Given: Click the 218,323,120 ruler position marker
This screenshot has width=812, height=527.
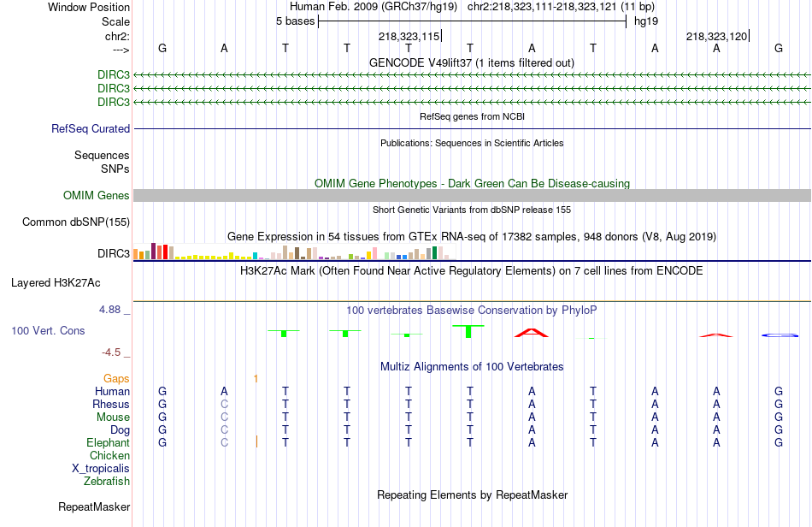Looking at the screenshot, I should coord(718,36).
